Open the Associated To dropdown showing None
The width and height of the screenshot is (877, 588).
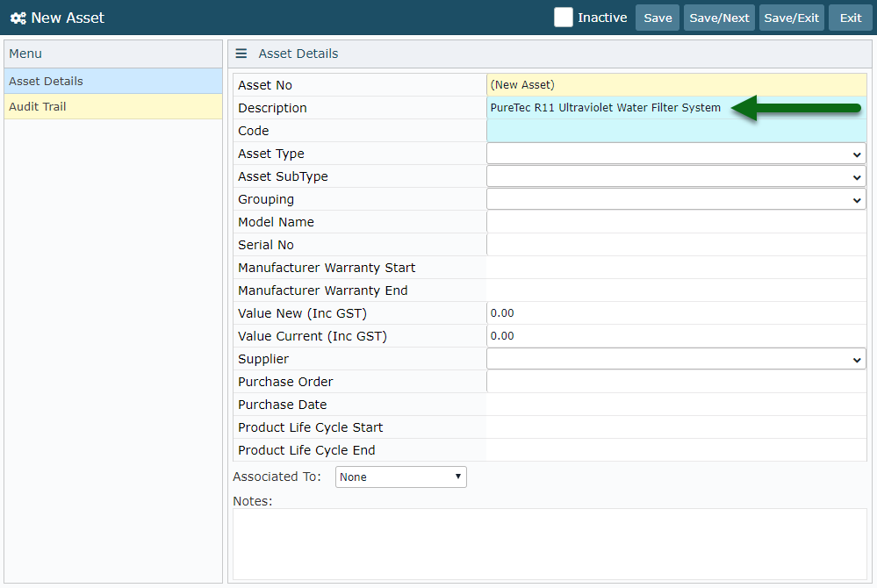[401, 477]
